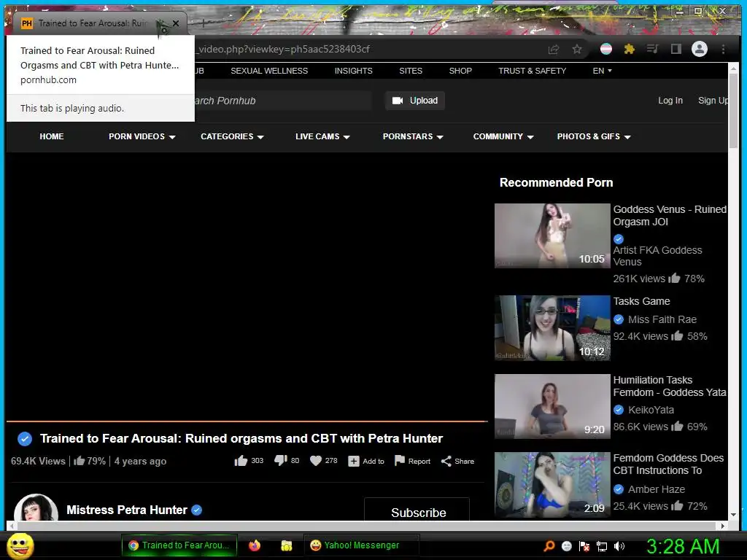The height and width of the screenshot is (560, 747).
Task: Click the scrollbar down arrow
Action: [733, 515]
